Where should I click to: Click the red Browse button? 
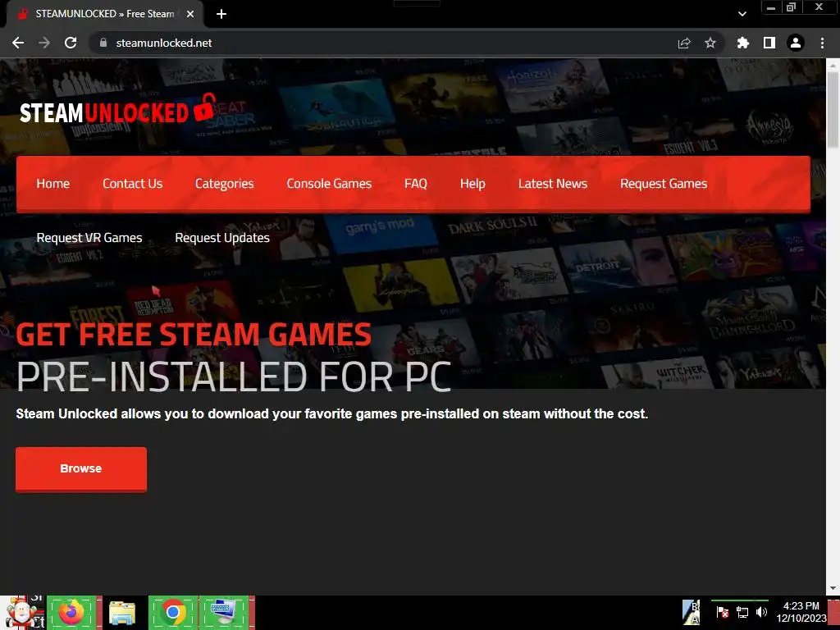click(81, 468)
